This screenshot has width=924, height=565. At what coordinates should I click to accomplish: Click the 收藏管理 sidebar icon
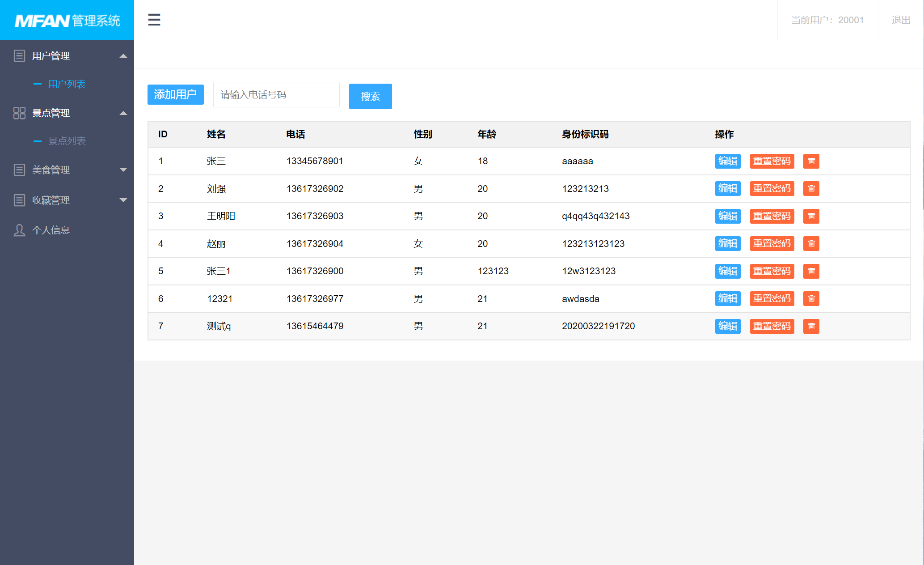(19, 200)
